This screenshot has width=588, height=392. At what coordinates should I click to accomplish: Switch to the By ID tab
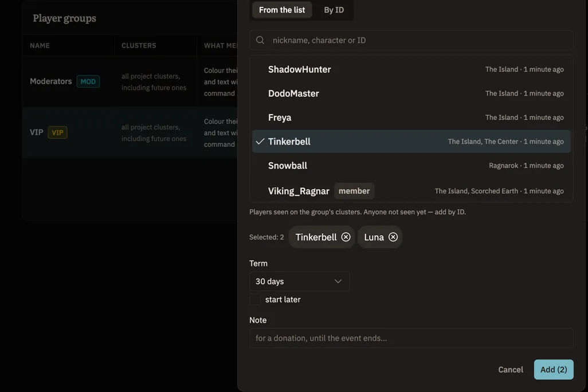pos(334,10)
